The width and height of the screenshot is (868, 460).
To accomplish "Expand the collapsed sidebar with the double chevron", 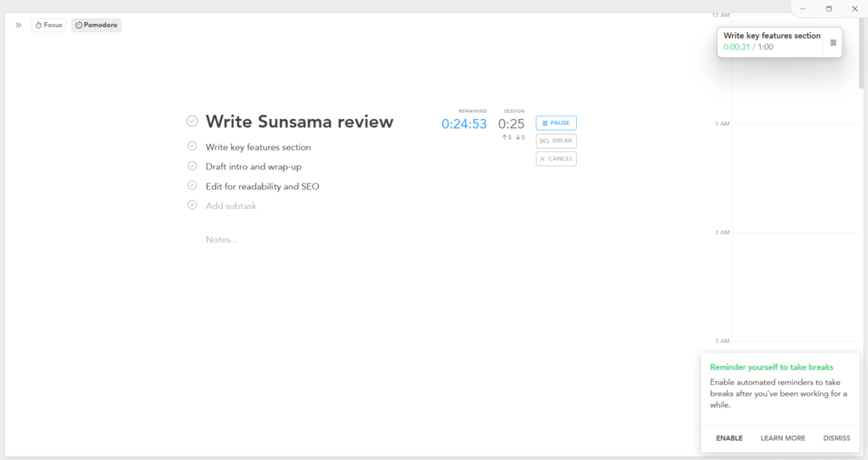I will tap(18, 25).
